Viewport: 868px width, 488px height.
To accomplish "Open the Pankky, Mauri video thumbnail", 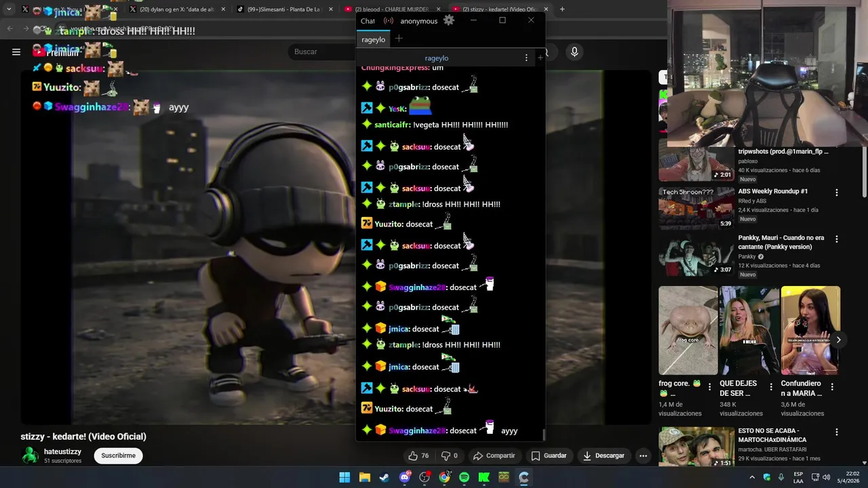I will [696, 255].
